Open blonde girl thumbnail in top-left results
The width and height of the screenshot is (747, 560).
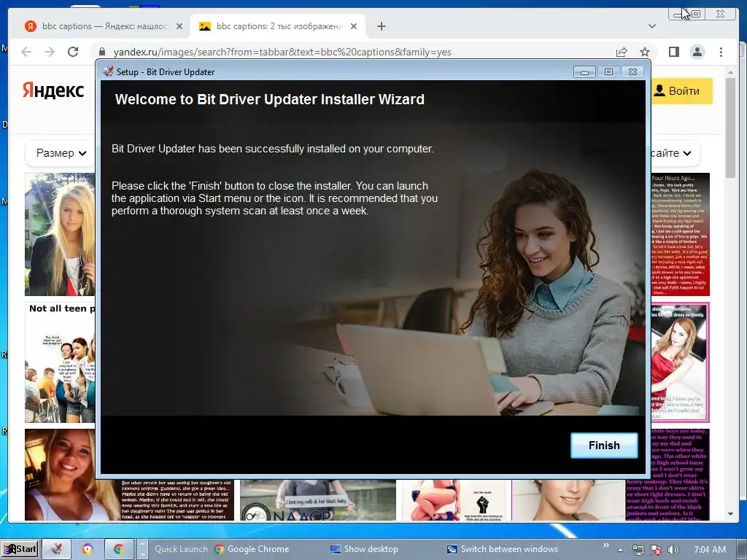60,234
